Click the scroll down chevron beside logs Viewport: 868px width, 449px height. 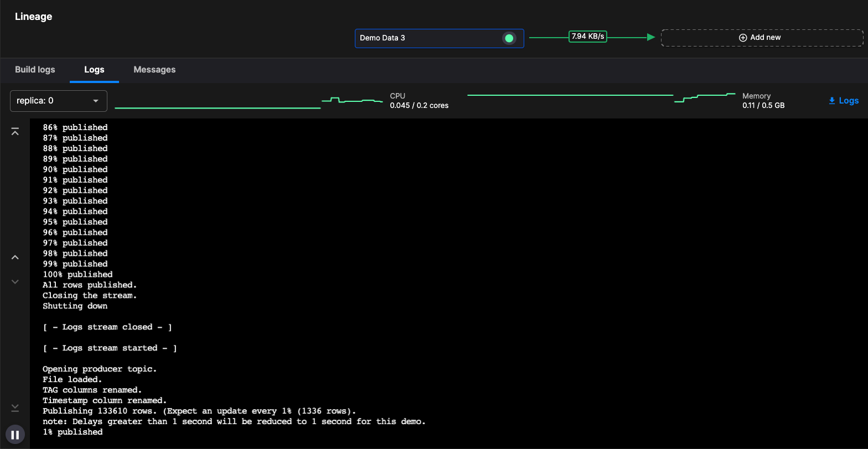click(x=15, y=281)
